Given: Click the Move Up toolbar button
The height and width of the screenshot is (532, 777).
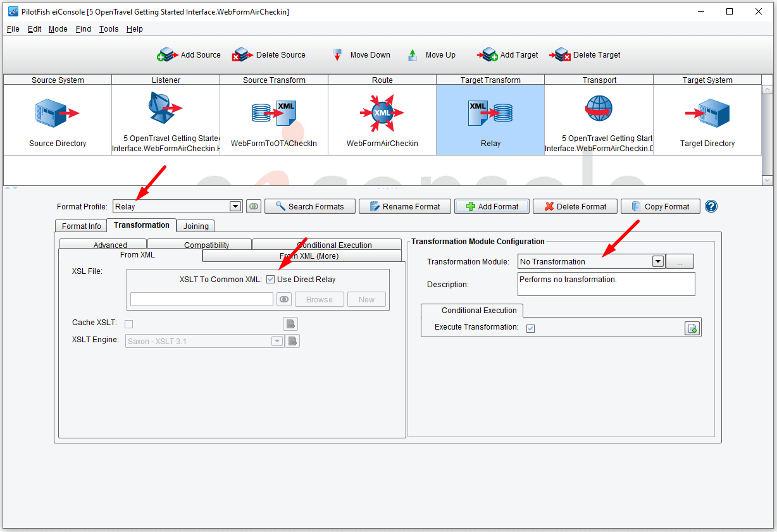Looking at the screenshot, I should (x=431, y=55).
